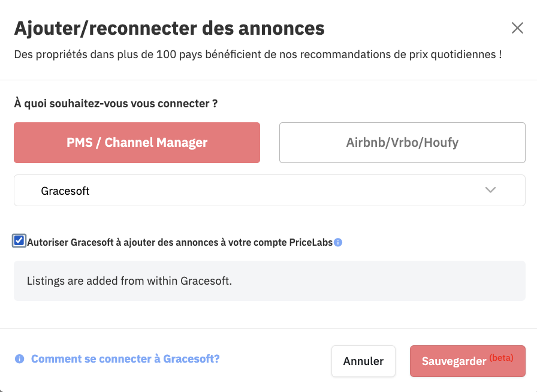Screen dimensions: 537x392
Task: Expand the Gracesoft dropdown chevron
Action: (x=490, y=190)
